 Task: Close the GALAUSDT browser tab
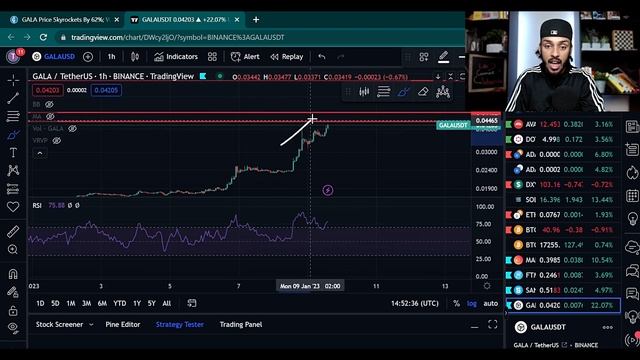tap(237, 20)
